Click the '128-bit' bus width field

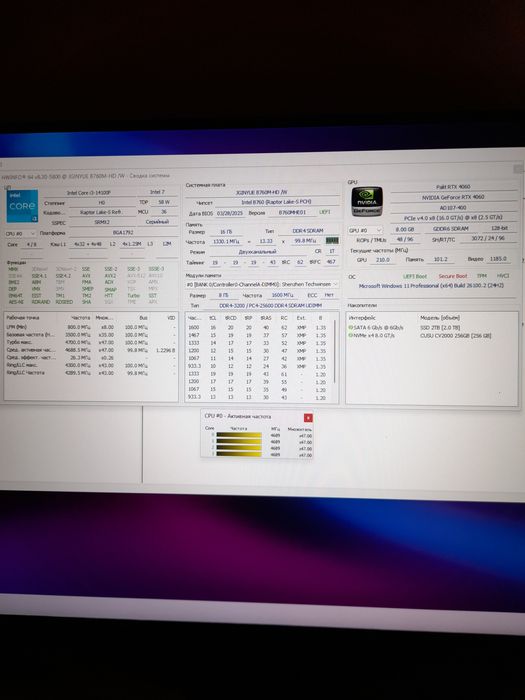pyautogui.click(x=499, y=228)
